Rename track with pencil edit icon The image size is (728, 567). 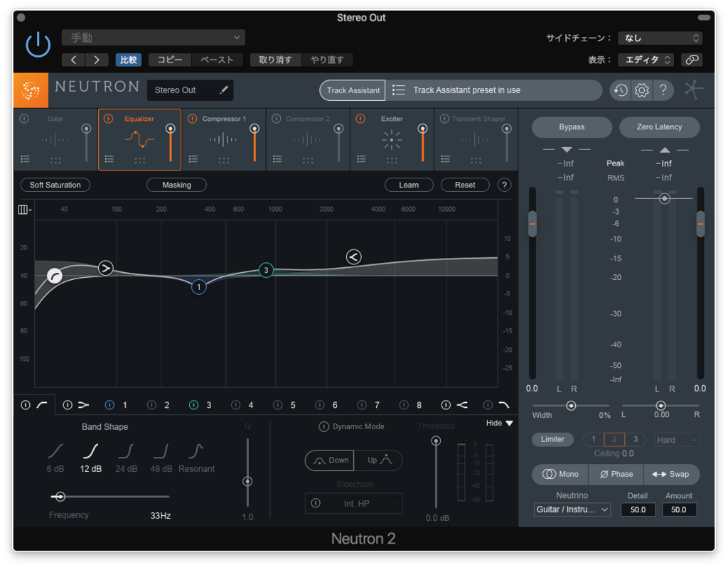(224, 90)
